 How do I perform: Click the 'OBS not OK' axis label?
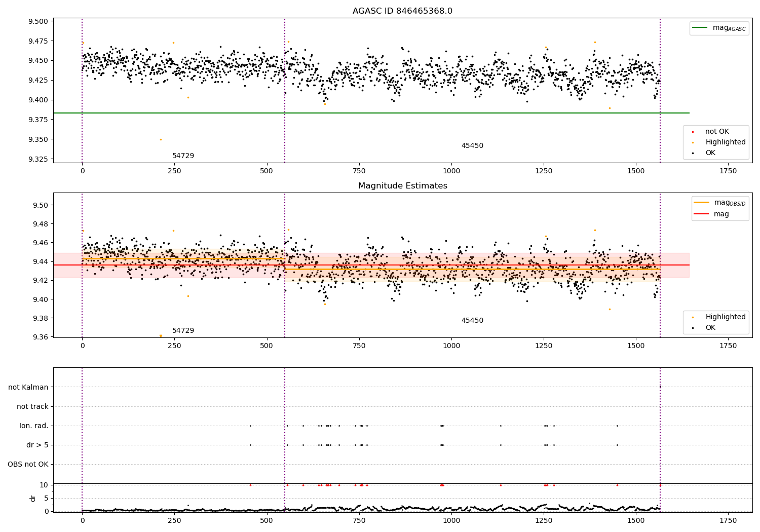(28, 464)
